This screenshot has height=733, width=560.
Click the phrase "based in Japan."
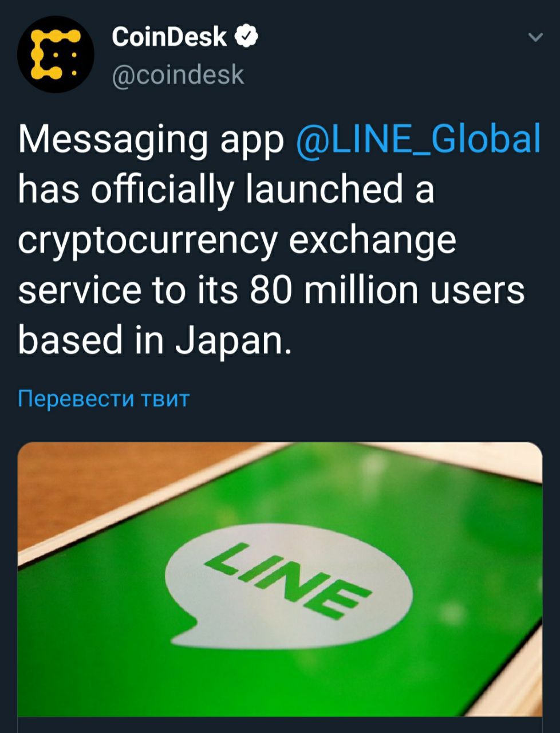155,340
